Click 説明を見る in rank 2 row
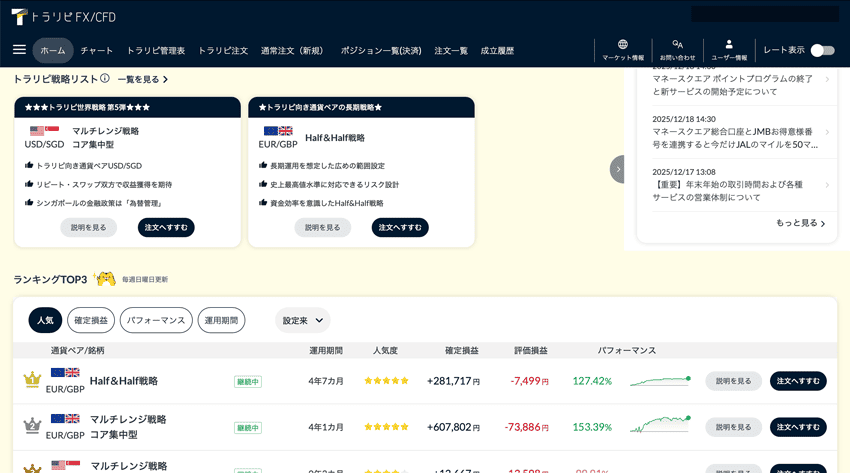 point(733,427)
